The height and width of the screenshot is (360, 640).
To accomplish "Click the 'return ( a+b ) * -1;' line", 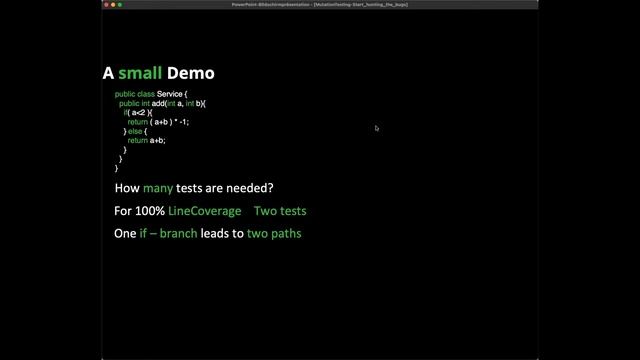I will [158, 122].
